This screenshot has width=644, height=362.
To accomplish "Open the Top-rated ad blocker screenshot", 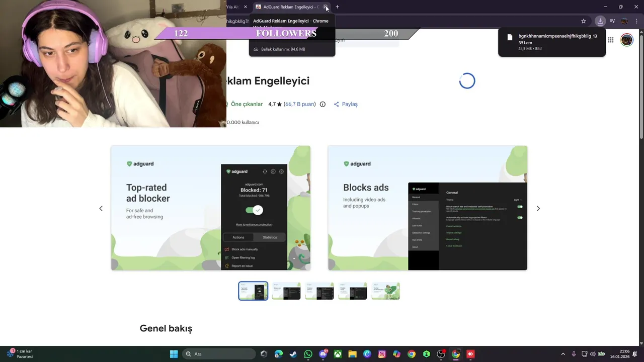I will [211, 208].
